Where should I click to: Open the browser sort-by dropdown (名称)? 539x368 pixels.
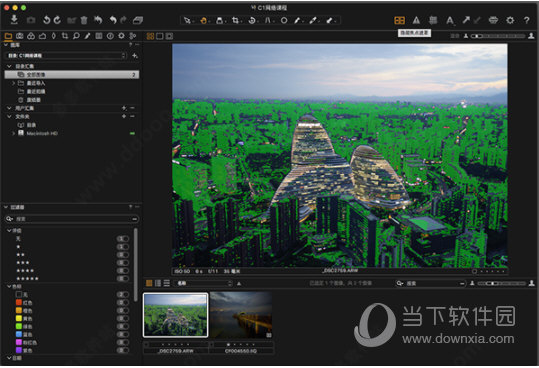(203, 283)
